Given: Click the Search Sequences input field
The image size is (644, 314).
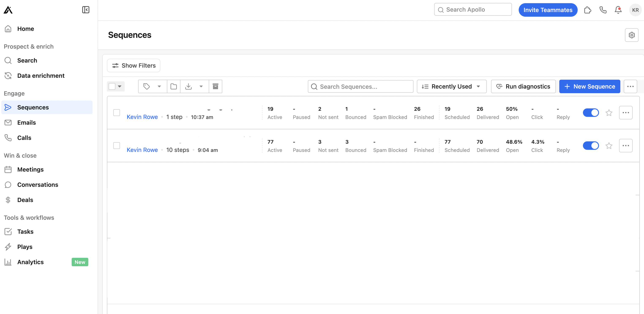Looking at the screenshot, I should (361, 87).
